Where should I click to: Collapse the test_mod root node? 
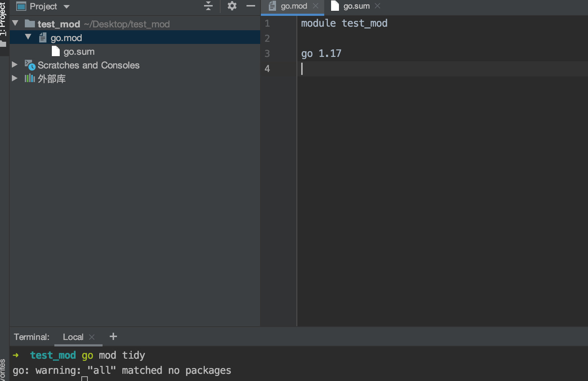coord(15,23)
